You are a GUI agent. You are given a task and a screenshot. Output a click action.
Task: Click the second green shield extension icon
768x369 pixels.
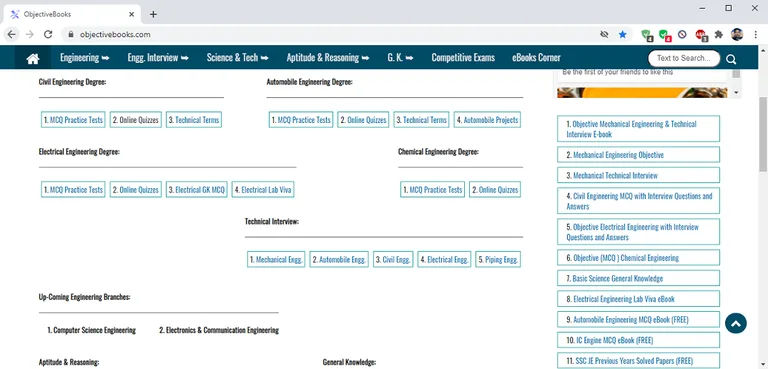pyautogui.click(x=665, y=35)
